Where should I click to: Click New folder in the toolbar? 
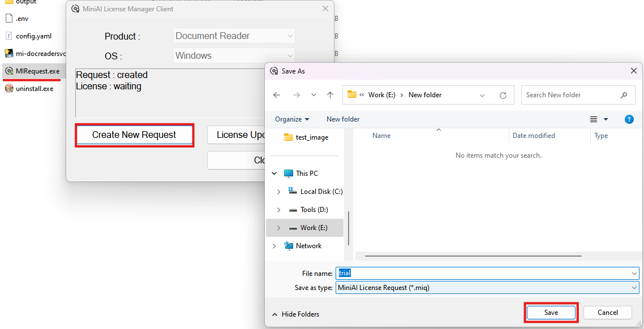click(343, 119)
